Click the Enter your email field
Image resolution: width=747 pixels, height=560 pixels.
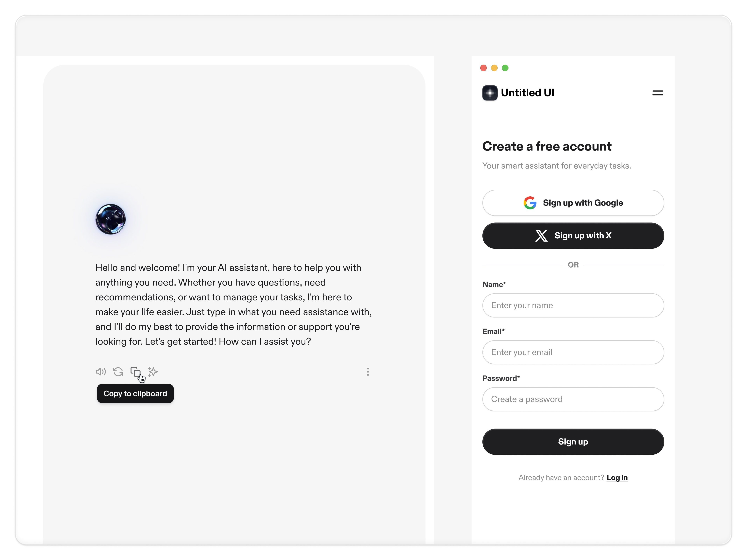click(573, 352)
